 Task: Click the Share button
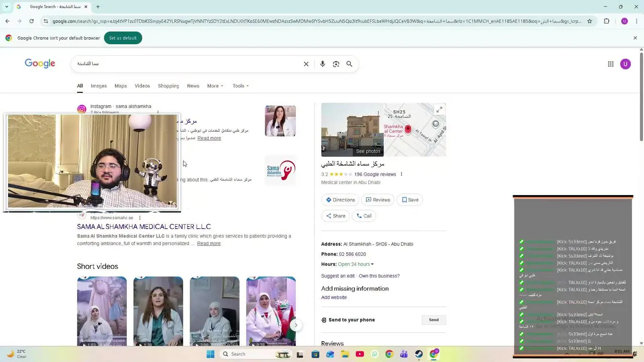click(x=336, y=216)
